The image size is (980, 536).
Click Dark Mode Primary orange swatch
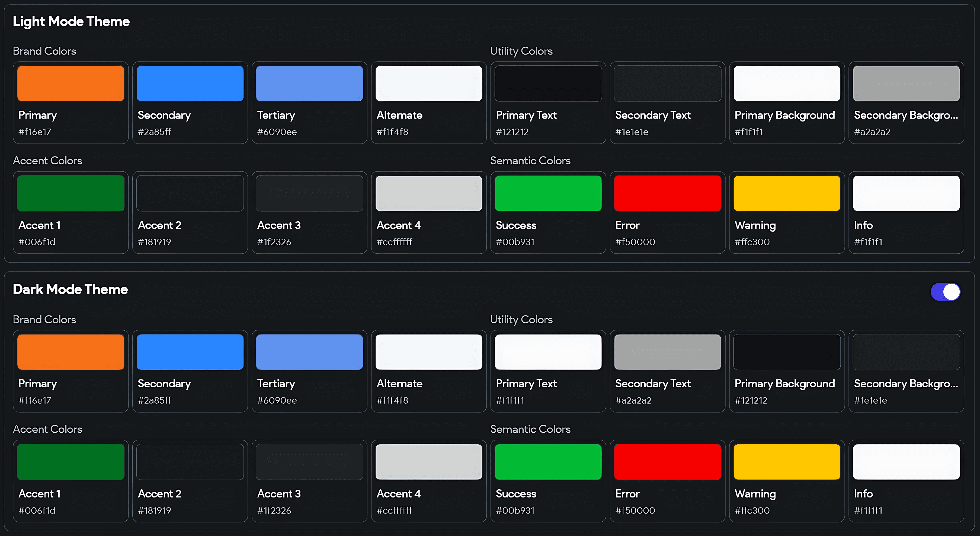(x=71, y=352)
